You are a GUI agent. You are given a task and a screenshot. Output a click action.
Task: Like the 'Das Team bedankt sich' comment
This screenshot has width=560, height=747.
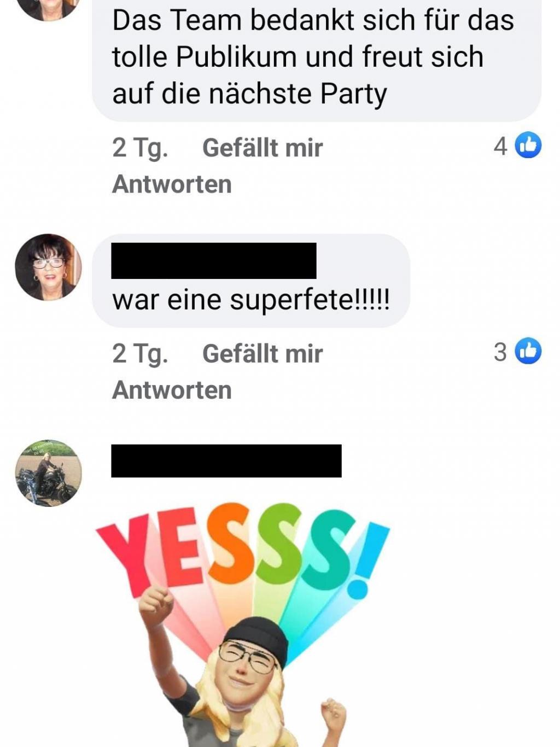(x=262, y=148)
